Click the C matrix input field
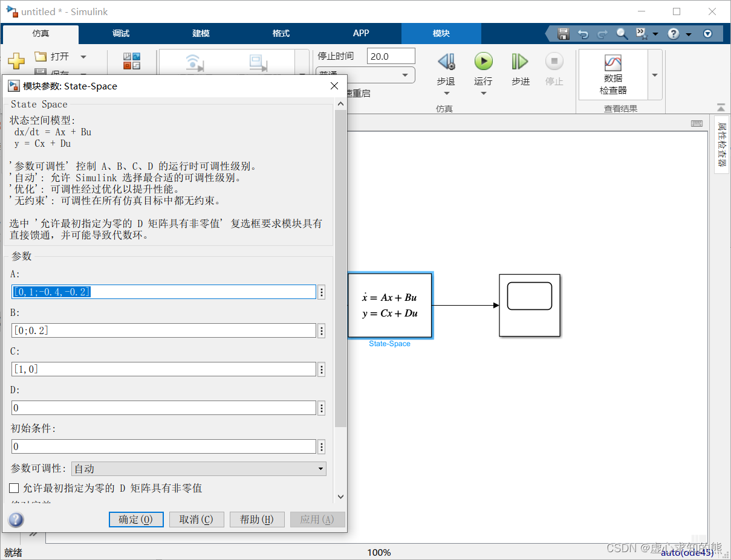This screenshot has height=560, width=731. tap(164, 370)
